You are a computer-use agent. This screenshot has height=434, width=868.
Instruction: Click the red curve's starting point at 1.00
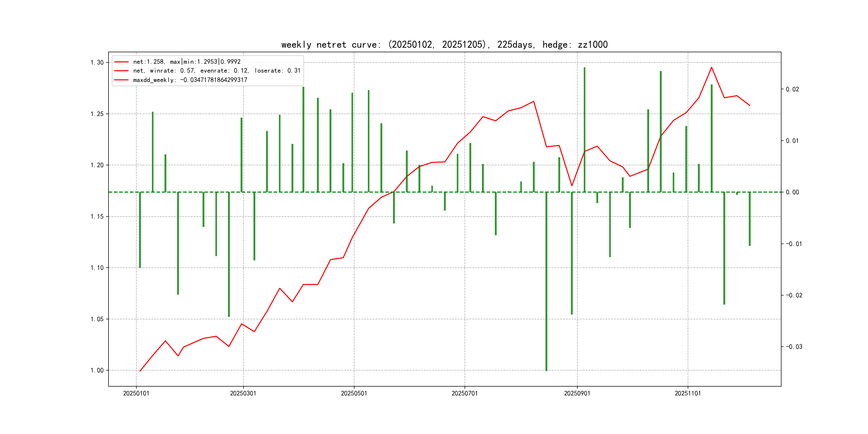coord(140,371)
